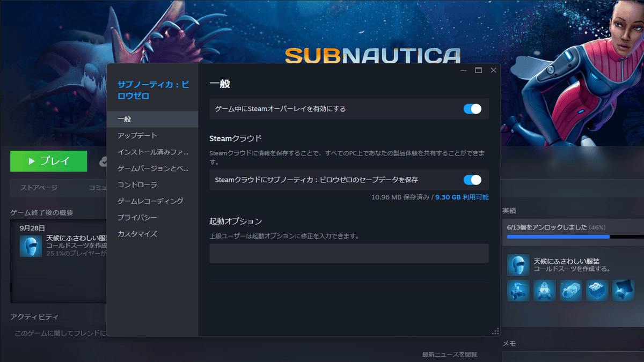Click ゲーム終了後の概要 heading
Screen dimensions: 644x362
pyautogui.click(x=42, y=212)
